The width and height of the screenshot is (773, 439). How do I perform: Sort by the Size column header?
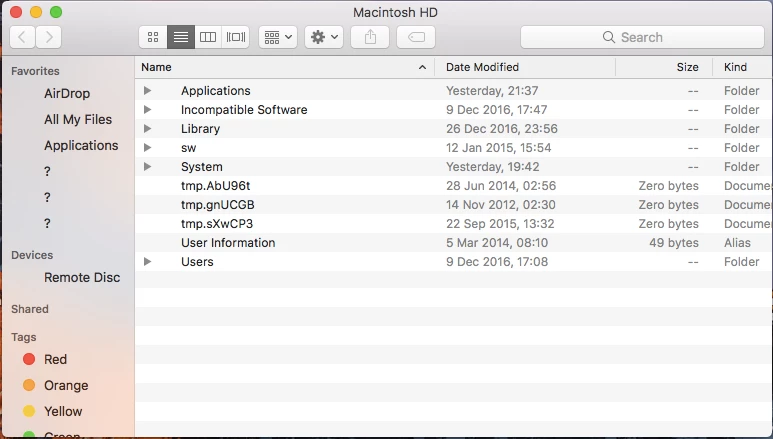(x=664, y=67)
